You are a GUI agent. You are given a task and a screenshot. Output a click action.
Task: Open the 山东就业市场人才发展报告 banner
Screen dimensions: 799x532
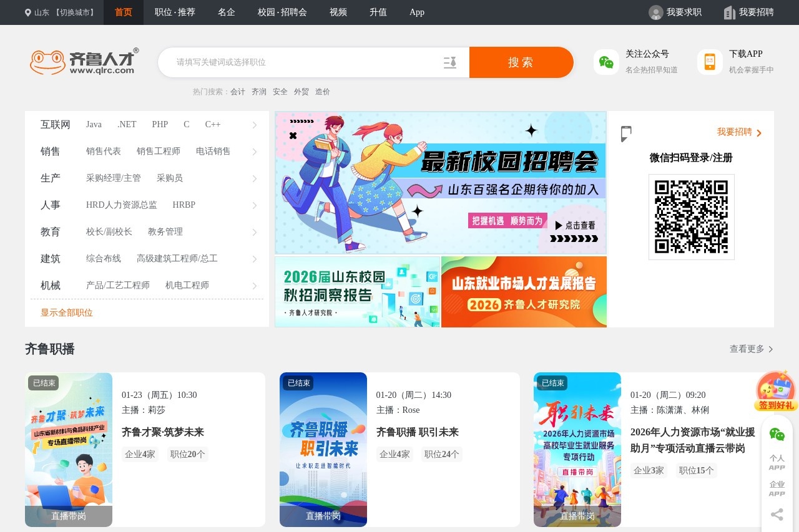pyautogui.click(x=524, y=292)
